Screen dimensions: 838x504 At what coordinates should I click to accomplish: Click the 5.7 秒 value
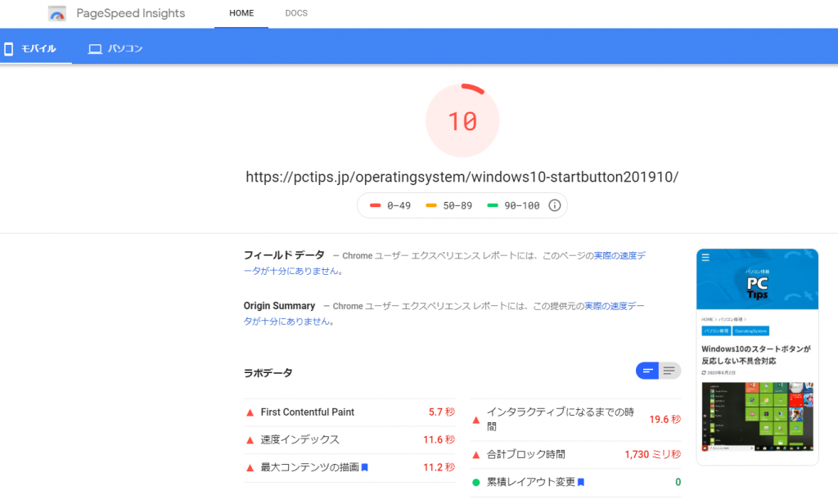pyautogui.click(x=441, y=412)
